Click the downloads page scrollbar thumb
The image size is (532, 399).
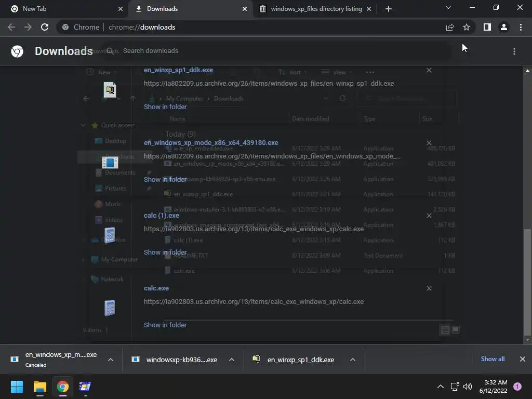527,282
